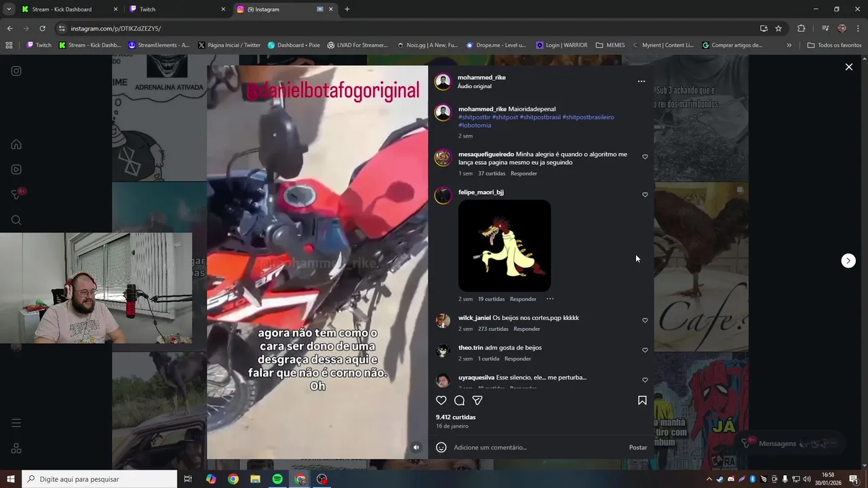Reply to mesaquefigueiredo's comment
The width and height of the screenshot is (868, 488).
524,174
